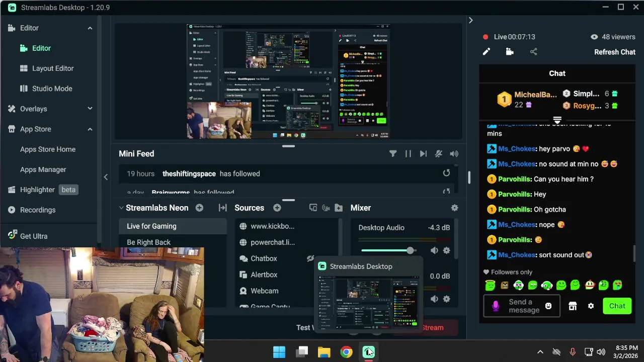The width and height of the screenshot is (644, 362).
Task: Click the Mini Feed filter icon
Action: coord(393,154)
